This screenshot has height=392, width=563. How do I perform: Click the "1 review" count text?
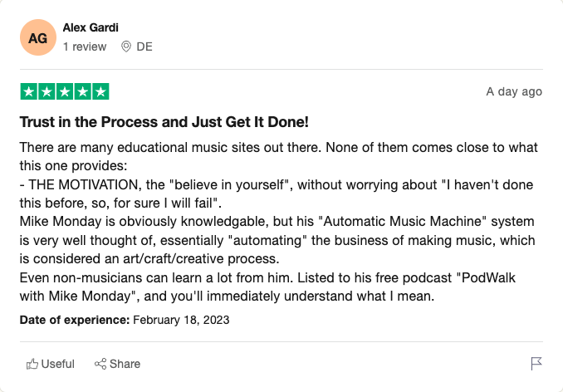85,47
